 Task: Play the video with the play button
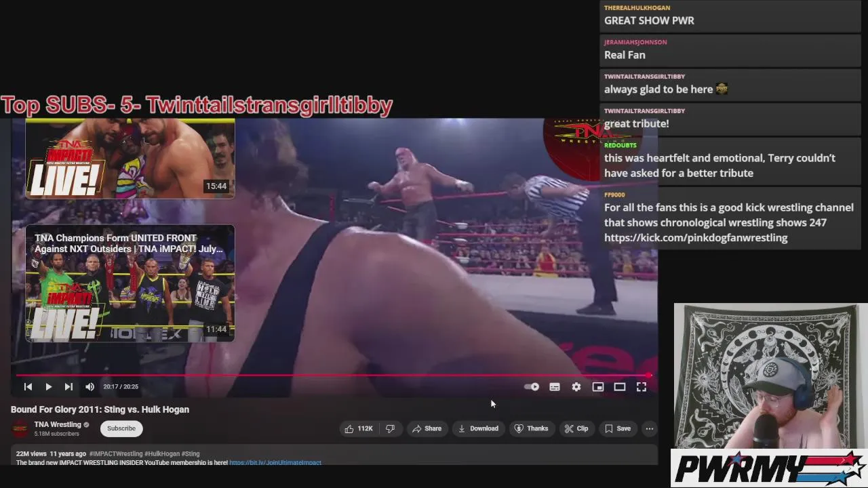click(x=49, y=386)
